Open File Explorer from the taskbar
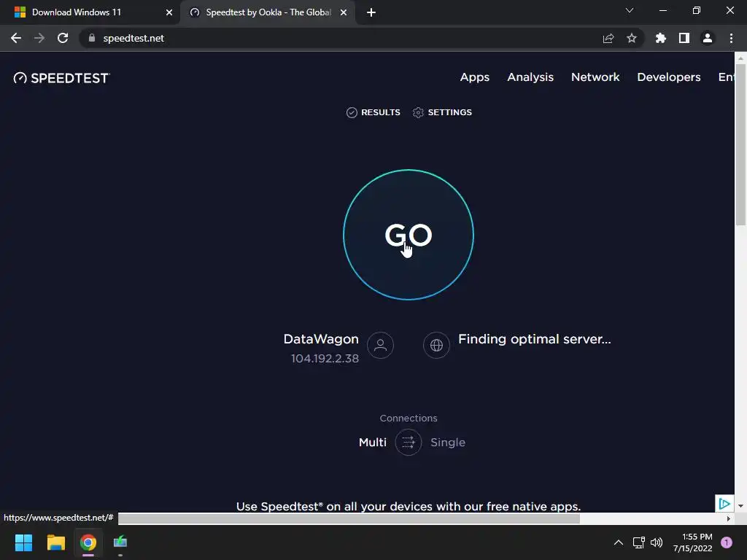The height and width of the screenshot is (560, 747). coord(55,542)
